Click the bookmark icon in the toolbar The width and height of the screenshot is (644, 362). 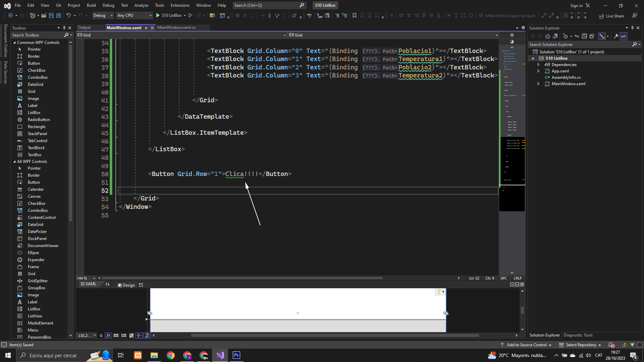(354, 15)
